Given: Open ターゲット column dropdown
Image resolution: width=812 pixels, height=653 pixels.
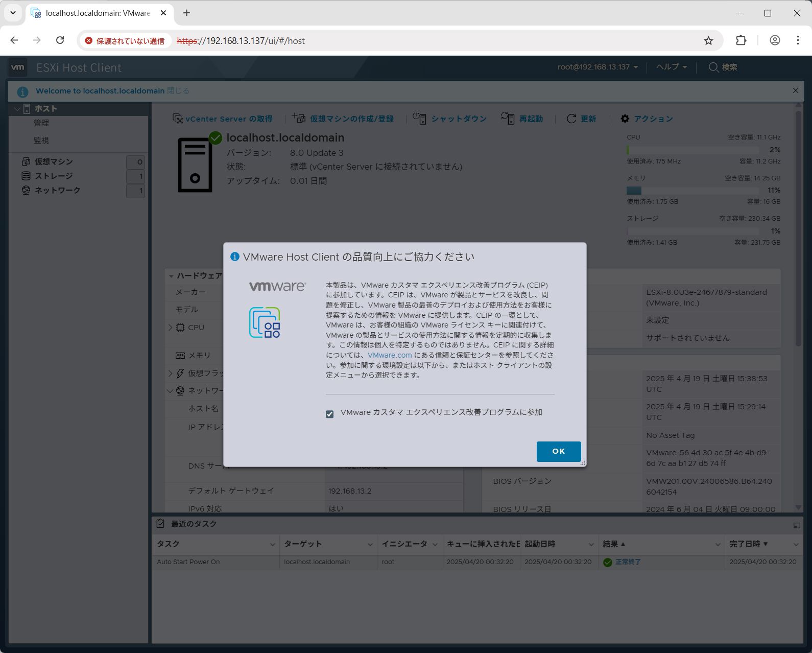Looking at the screenshot, I should [x=370, y=545].
